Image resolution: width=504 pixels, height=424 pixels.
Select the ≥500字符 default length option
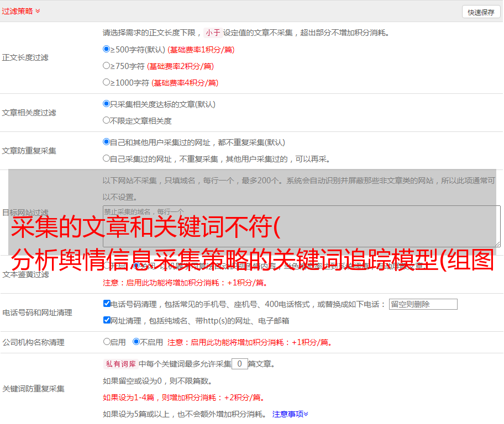coord(107,49)
